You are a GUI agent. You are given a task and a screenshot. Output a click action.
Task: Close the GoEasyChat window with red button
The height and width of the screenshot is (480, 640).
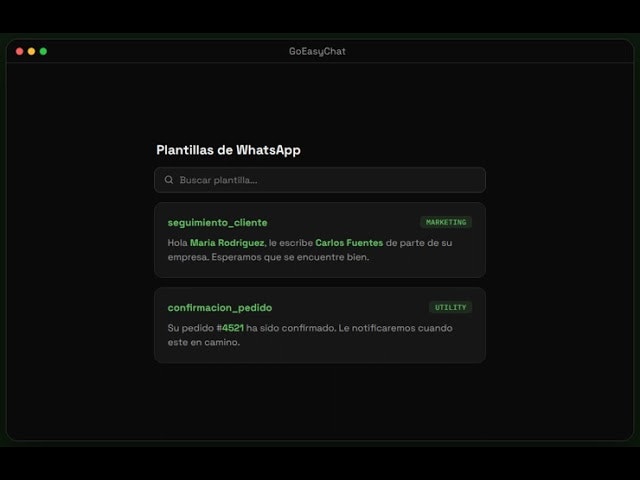tap(20, 51)
